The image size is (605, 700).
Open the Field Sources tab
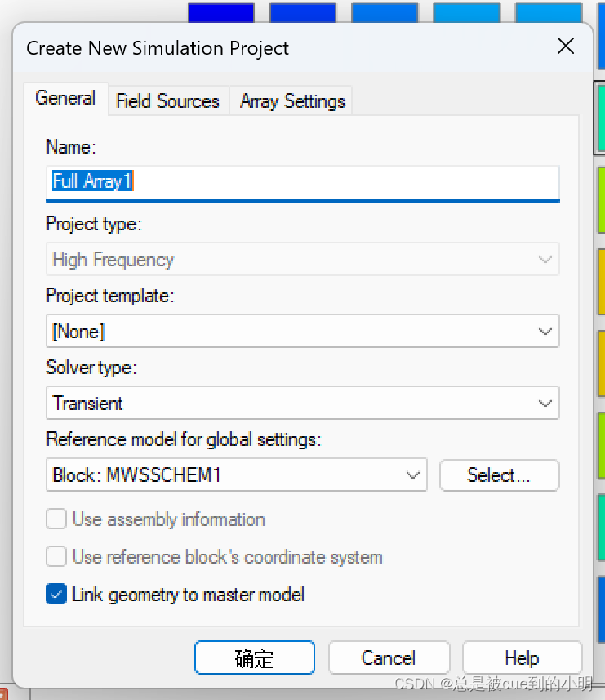click(168, 101)
